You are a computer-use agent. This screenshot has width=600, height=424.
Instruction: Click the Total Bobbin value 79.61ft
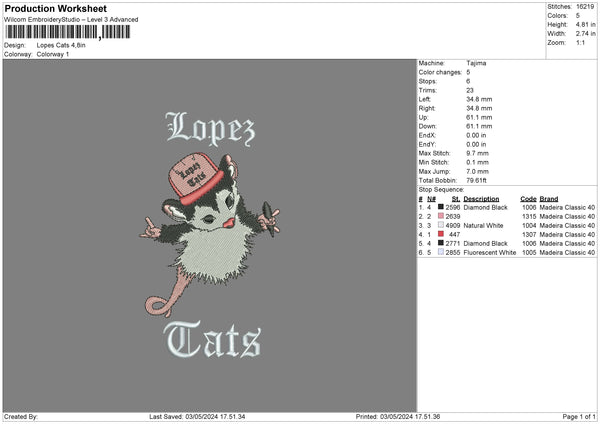476,180
